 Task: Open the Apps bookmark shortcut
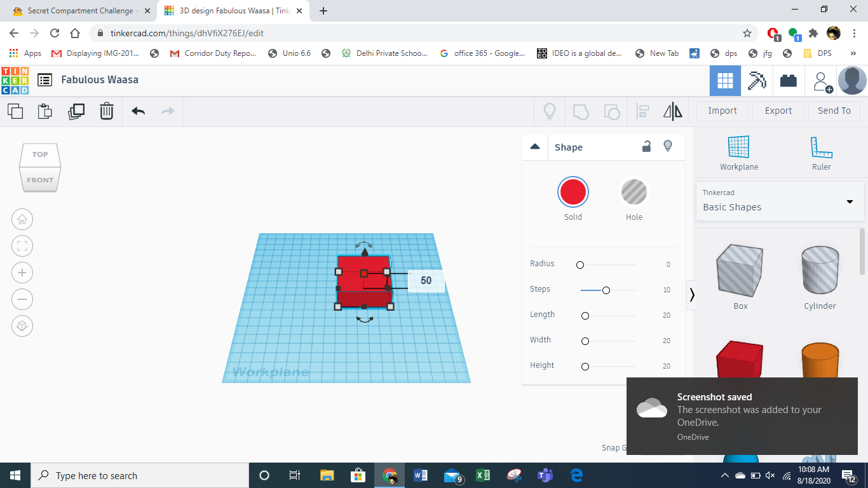[x=25, y=53]
